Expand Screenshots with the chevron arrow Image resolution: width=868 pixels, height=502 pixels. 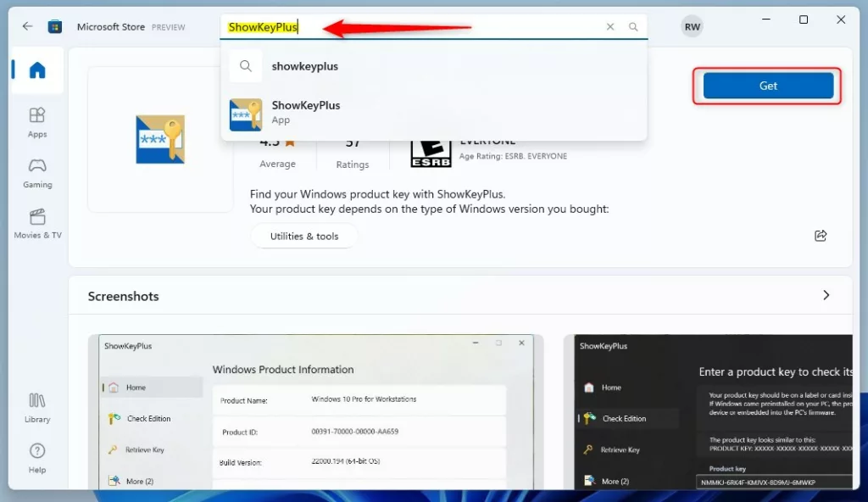click(x=826, y=295)
